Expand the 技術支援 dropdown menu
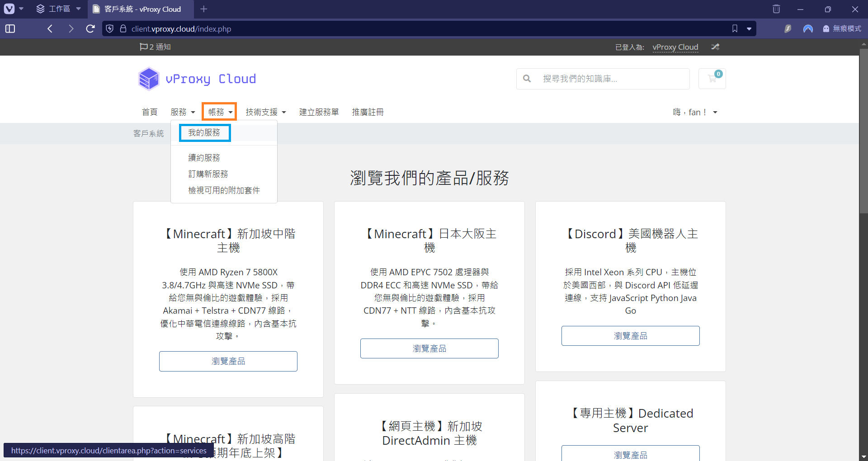Image resolution: width=868 pixels, height=461 pixels. (265, 112)
